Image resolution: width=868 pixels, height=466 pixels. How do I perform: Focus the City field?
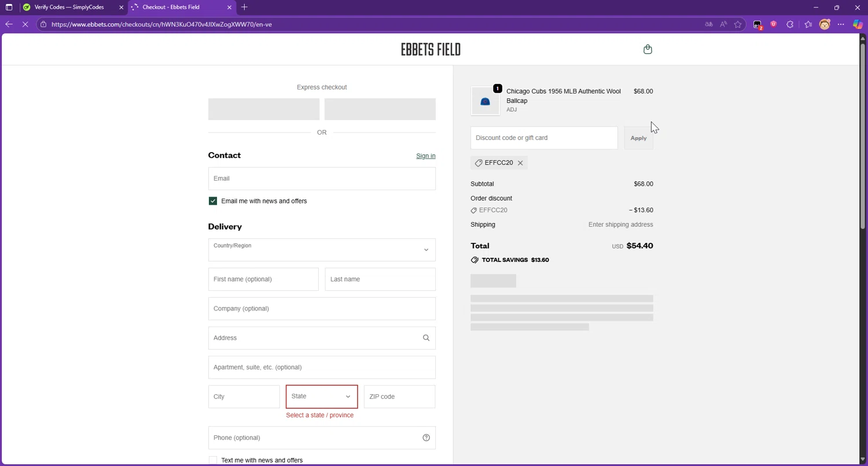click(x=244, y=397)
